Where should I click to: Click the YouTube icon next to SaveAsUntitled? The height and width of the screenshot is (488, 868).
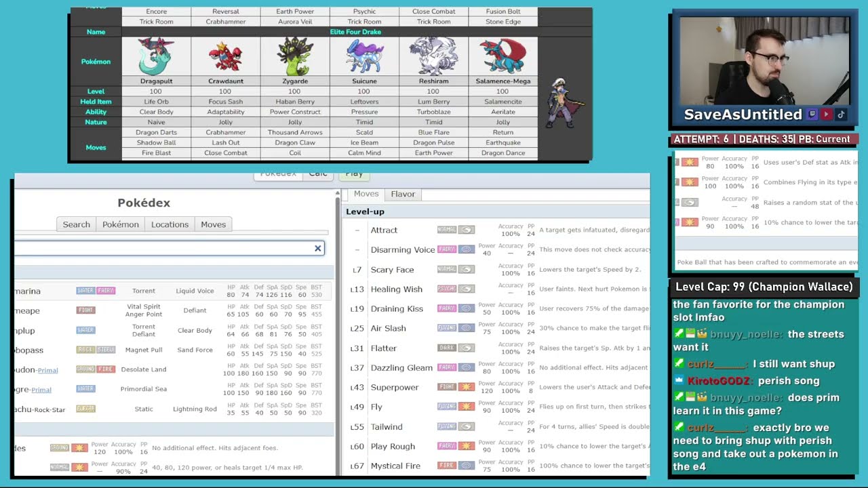(x=827, y=115)
